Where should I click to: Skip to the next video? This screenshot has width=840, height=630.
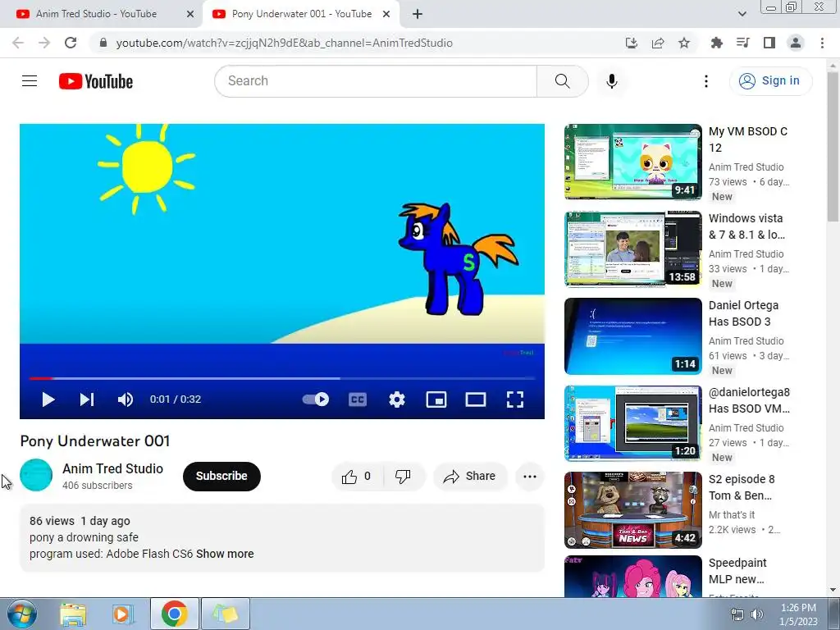tap(87, 399)
